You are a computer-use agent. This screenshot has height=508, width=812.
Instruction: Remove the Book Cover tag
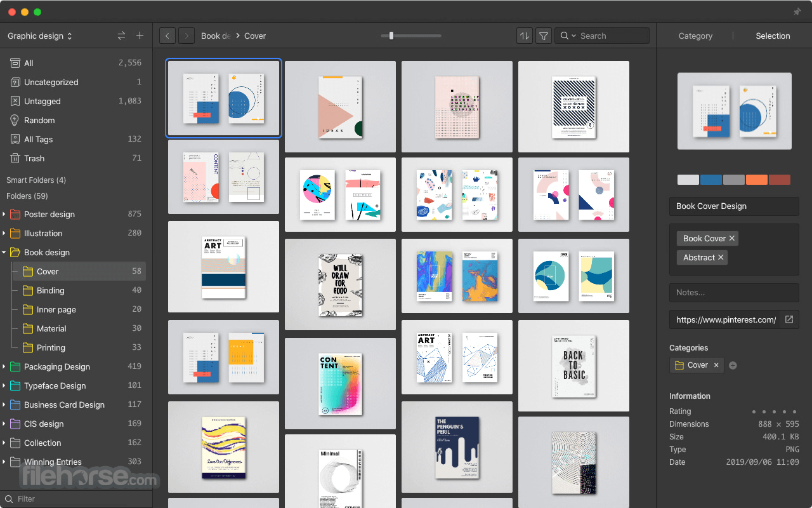(732, 238)
